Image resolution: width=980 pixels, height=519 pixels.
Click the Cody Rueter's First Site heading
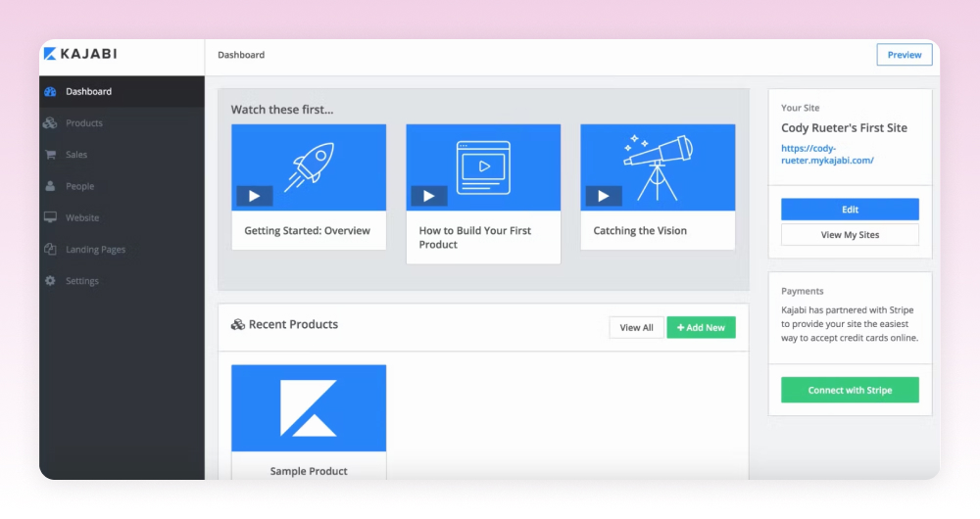tap(844, 128)
